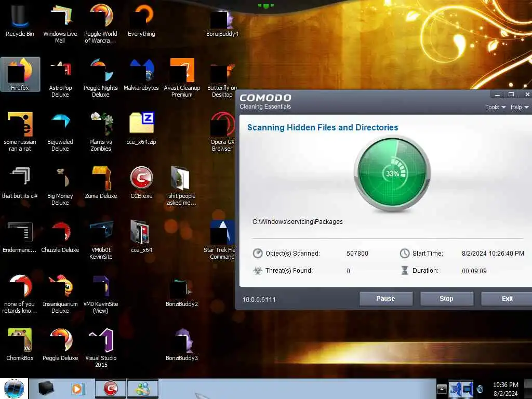Viewport: 532px width, 399px height.
Task: Open Avast Cleanup Premium shortcut
Action: coord(182,78)
